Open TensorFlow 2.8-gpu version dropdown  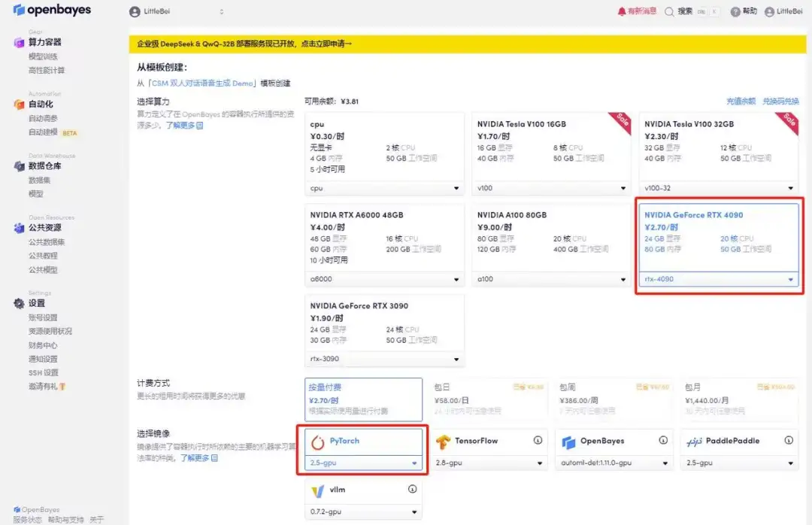pos(489,463)
